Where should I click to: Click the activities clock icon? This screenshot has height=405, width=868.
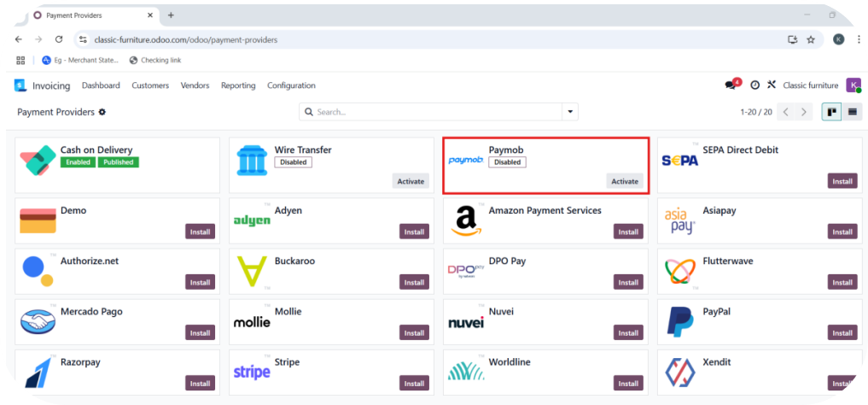[754, 85]
